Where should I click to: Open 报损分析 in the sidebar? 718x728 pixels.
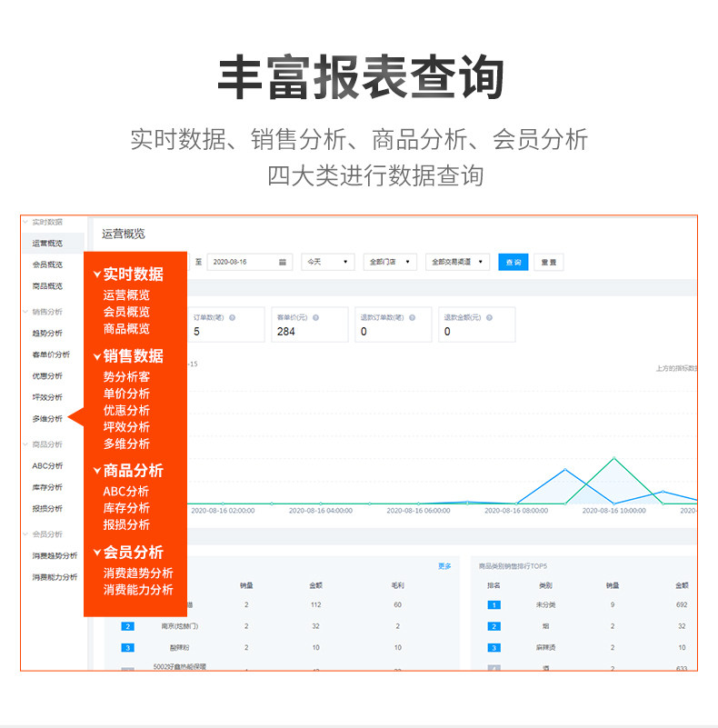(47, 508)
